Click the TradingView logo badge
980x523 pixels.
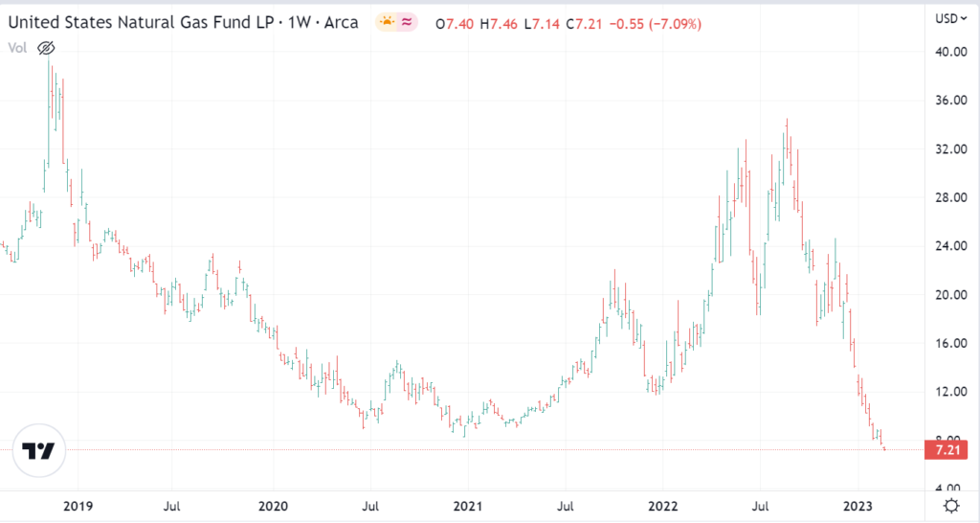coord(38,450)
